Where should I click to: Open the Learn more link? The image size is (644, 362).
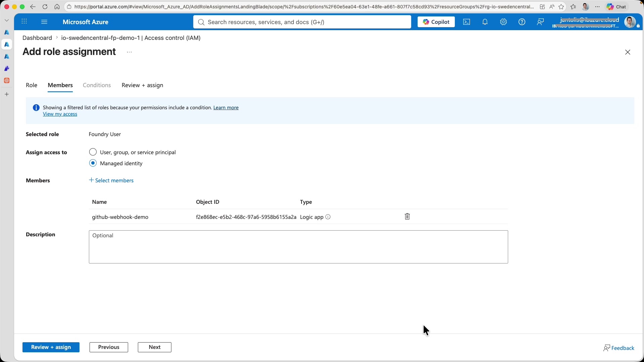226,108
